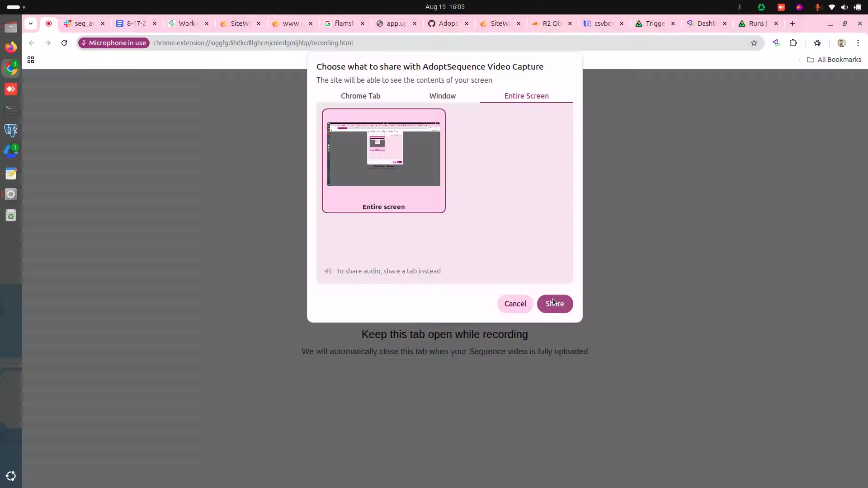Open system volume icon in top bar
Viewport: 868px width, 488px height.
[844, 7]
